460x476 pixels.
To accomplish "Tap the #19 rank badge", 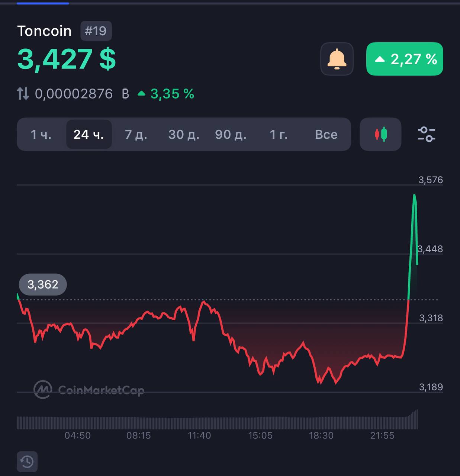I will [x=96, y=31].
